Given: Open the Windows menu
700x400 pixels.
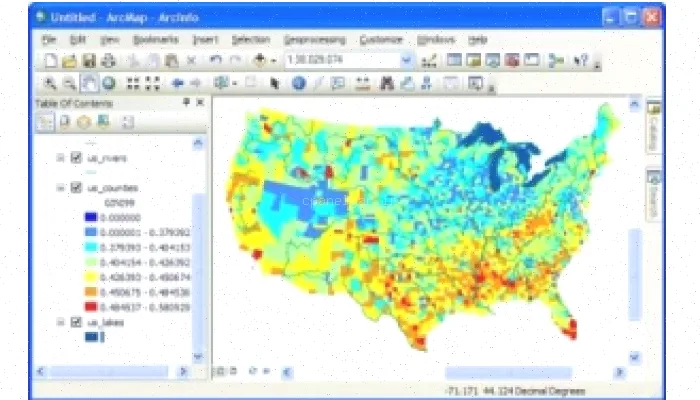Looking at the screenshot, I should point(436,40).
